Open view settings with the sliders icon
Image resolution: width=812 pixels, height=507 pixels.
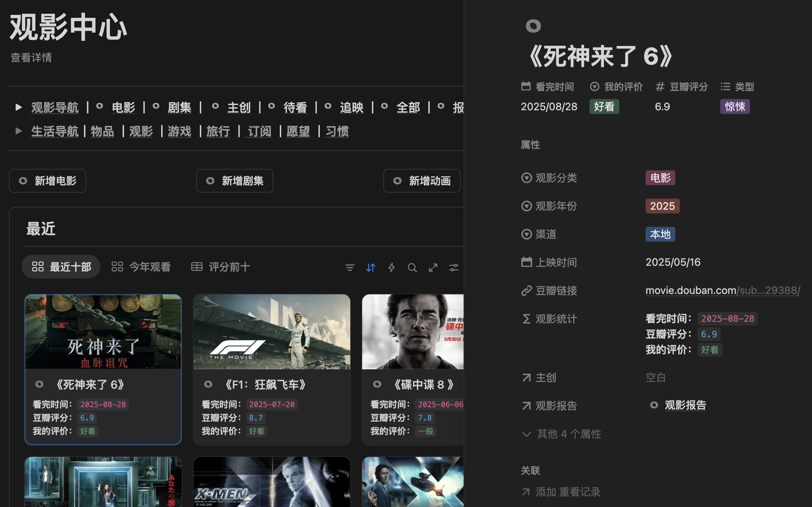(454, 267)
